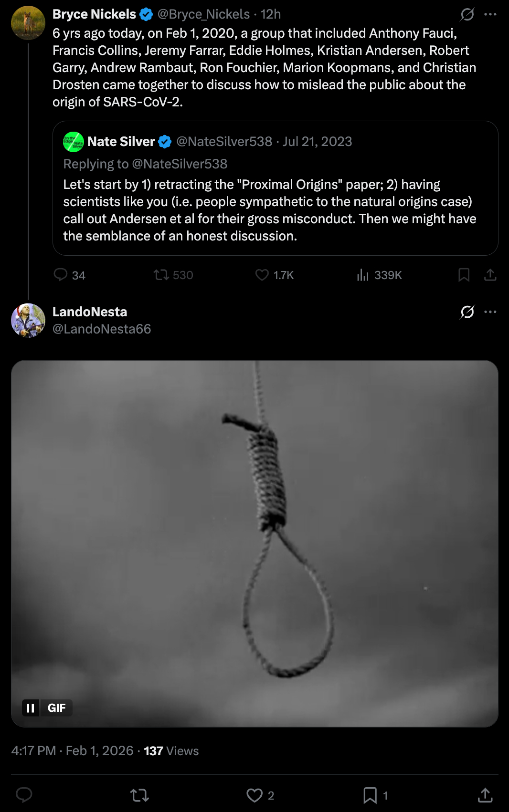Expand more options menu on LandoNesta's reply
509x812 pixels.
tap(490, 312)
